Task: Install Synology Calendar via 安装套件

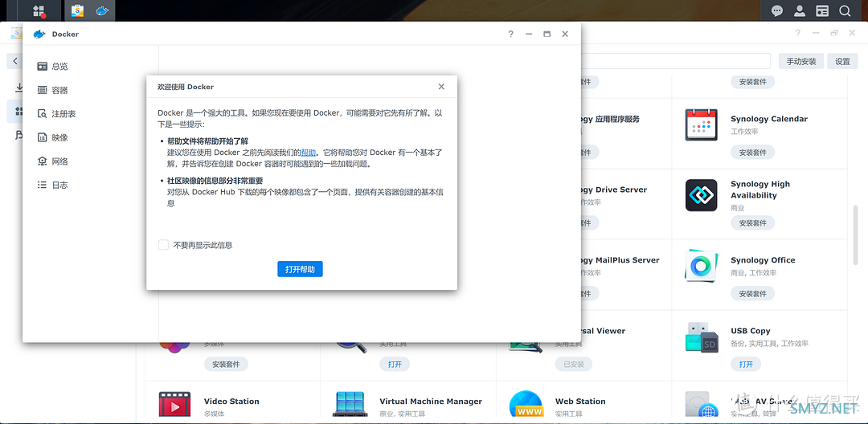Action: pos(752,152)
